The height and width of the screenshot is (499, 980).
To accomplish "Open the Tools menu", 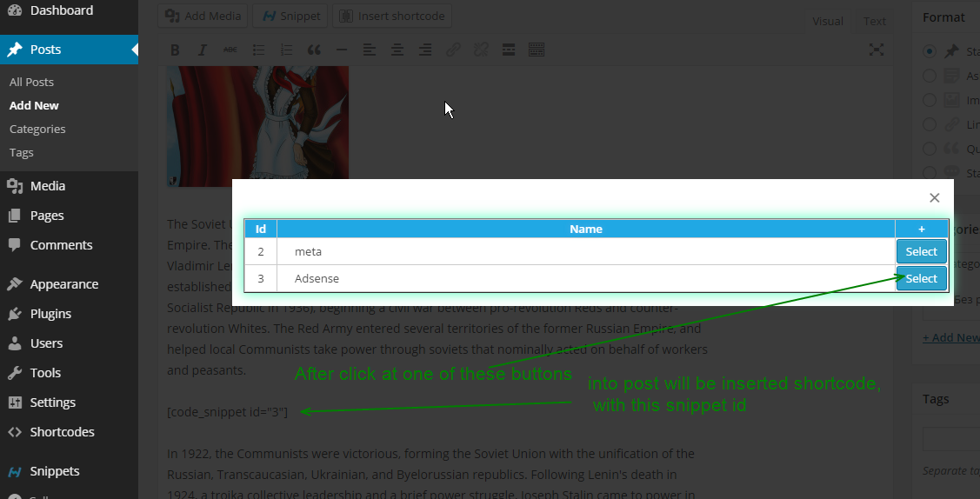I will (69, 373).
